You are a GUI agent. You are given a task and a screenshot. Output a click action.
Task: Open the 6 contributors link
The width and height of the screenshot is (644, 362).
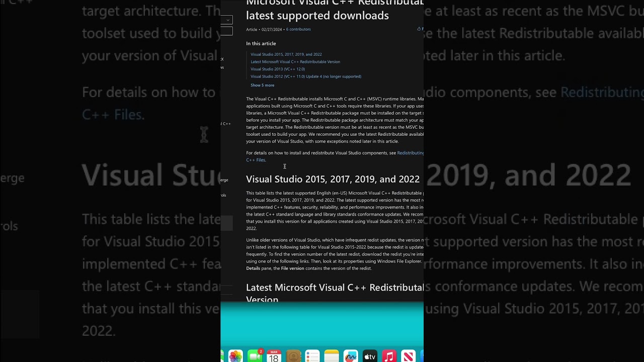298,29
